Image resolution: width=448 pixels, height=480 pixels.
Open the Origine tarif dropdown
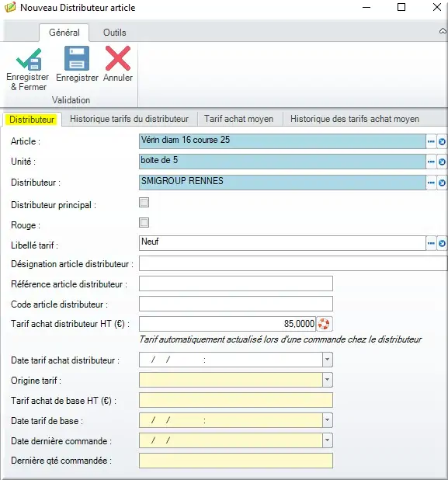[327, 380]
